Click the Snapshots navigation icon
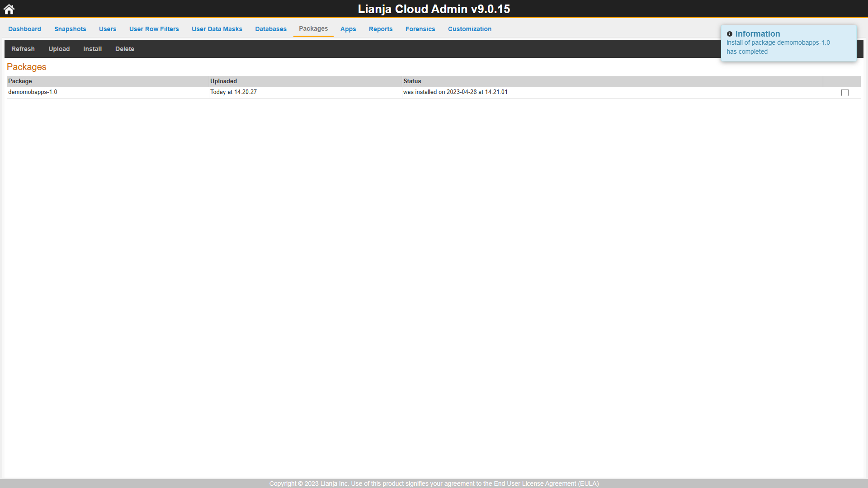This screenshot has height=488, width=868. pyautogui.click(x=70, y=28)
